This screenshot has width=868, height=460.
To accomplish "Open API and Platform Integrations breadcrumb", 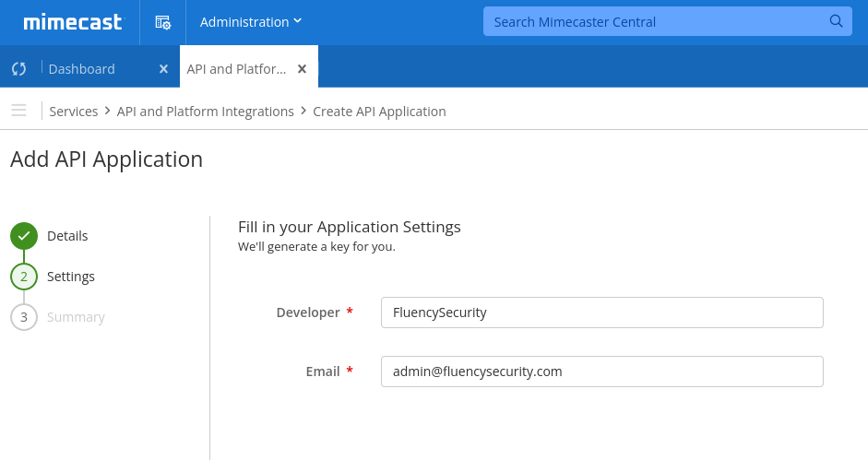I will point(206,112).
